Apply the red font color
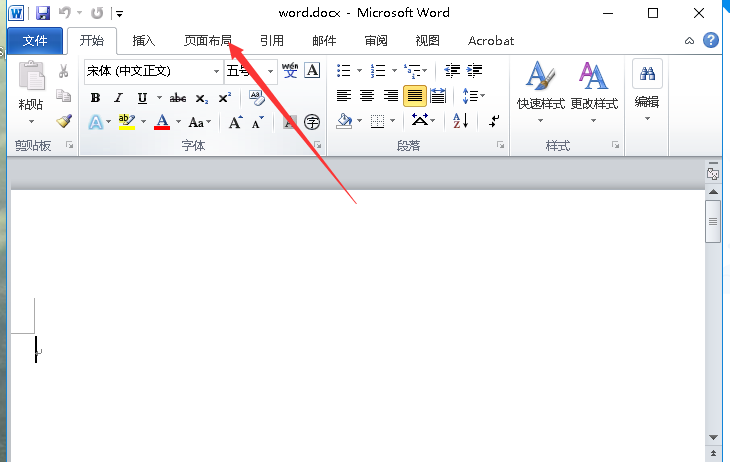Image resolution: width=730 pixels, height=462 pixels. pos(162,122)
